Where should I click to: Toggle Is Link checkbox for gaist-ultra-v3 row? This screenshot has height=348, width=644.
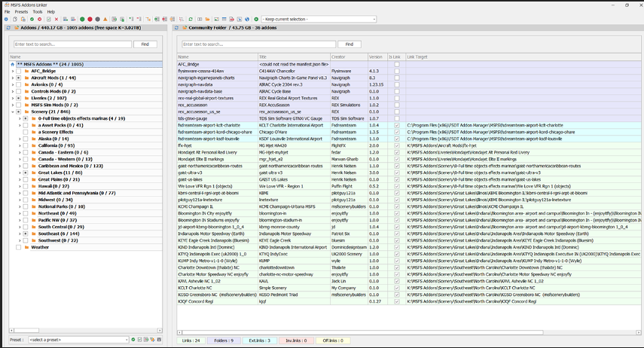coord(397,173)
